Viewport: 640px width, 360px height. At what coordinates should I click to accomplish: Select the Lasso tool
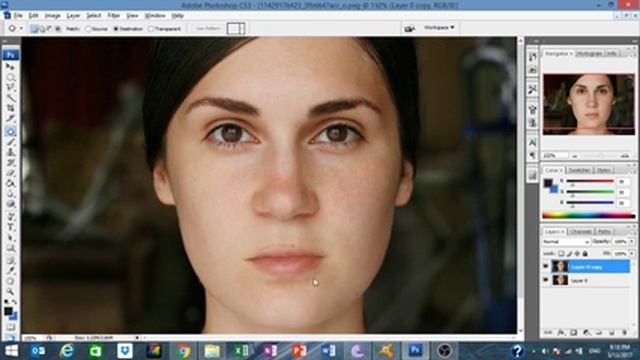[x=10, y=87]
